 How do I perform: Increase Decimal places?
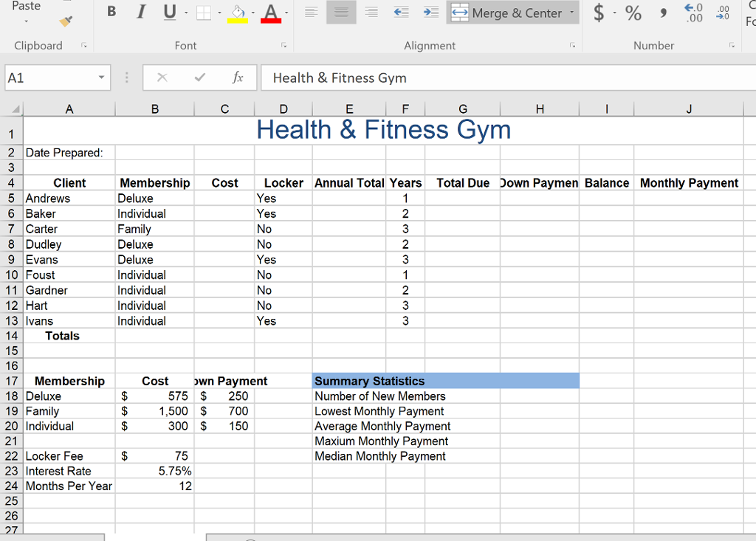point(694,13)
